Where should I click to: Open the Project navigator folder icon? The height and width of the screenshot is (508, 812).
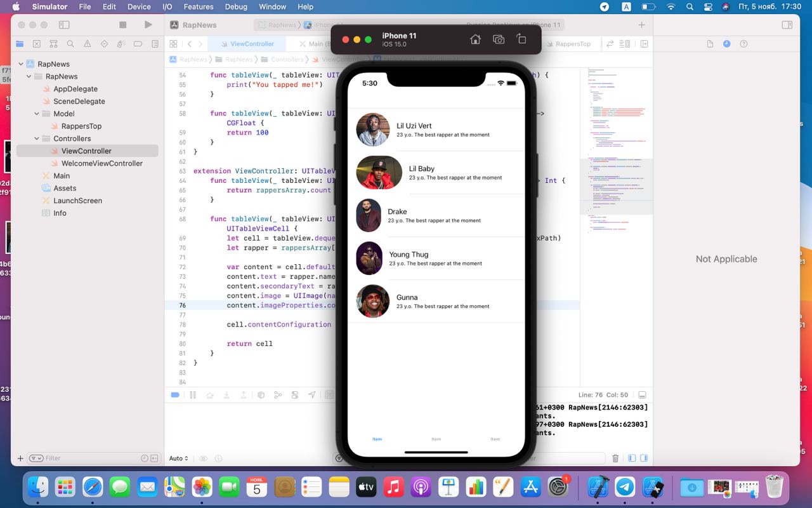coord(20,44)
